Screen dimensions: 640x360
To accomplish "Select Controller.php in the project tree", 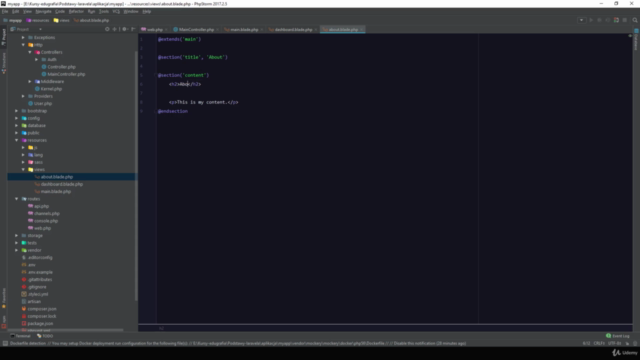I will tap(58, 67).
